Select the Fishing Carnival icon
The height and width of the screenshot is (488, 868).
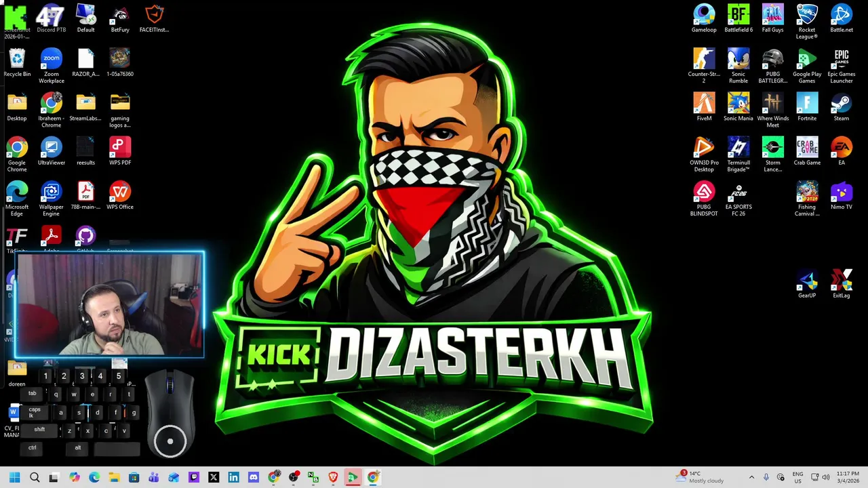pyautogui.click(x=807, y=199)
